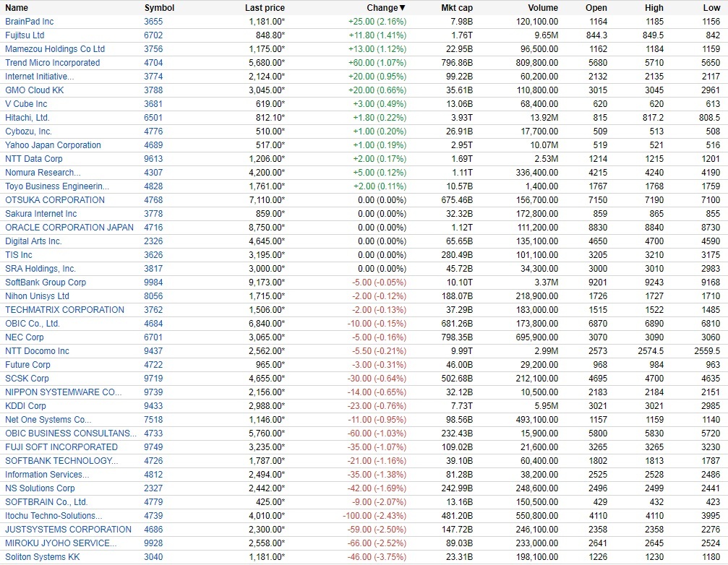Sort by the Last price column header
This screenshot has height=565, width=728.
(265, 8)
